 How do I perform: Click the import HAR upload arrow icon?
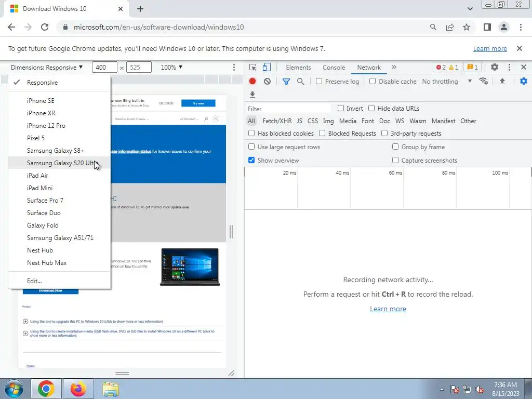click(x=502, y=82)
